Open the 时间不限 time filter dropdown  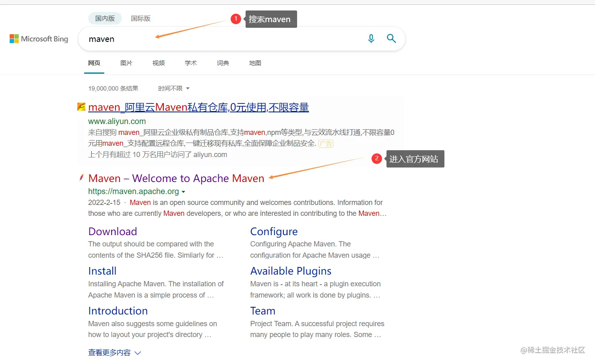coord(174,89)
